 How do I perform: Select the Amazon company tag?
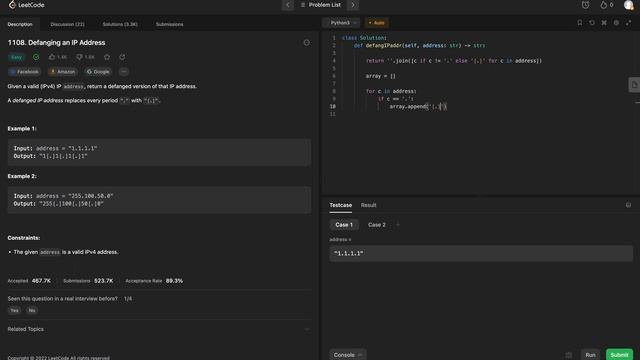pos(62,72)
